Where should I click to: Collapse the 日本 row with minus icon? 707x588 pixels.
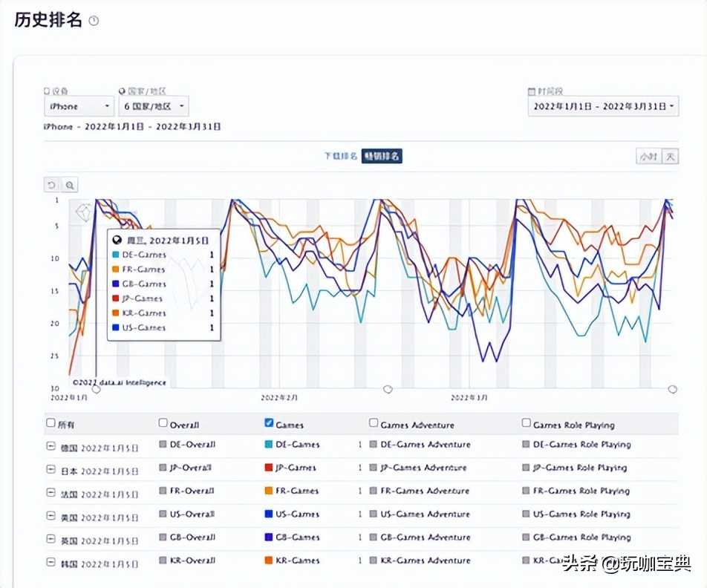point(51,469)
